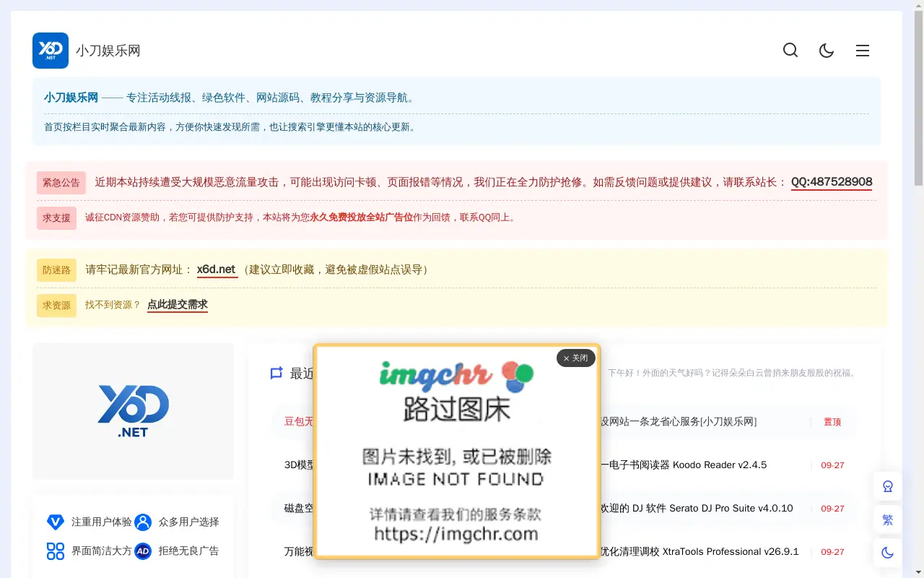Close the imgchr popup with 关闭
924x578 pixels.
[x=575, y=358]
